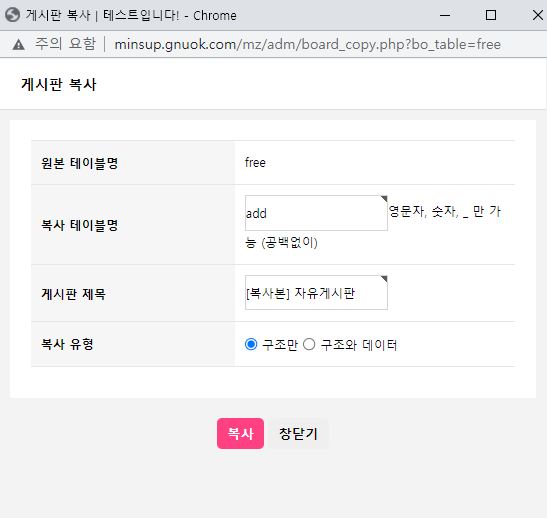Click the pink '복사' submit button
This screenshot has width=547, height=518.
point(240,433)
